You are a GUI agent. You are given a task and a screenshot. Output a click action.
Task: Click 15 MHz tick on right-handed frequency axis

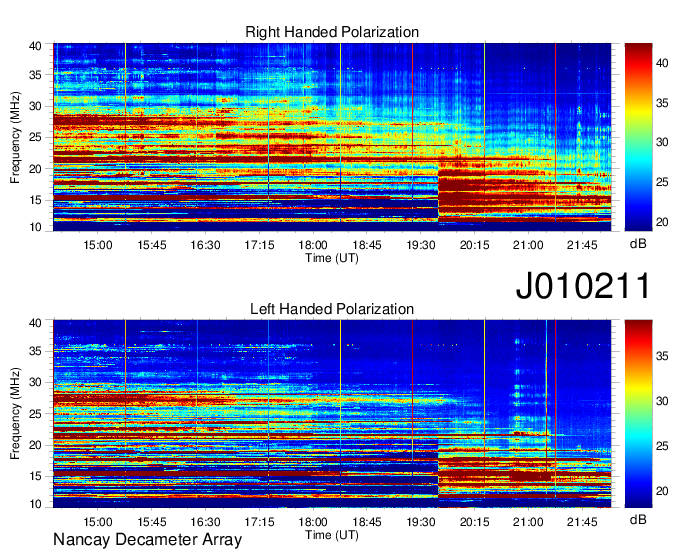[35, 200]
